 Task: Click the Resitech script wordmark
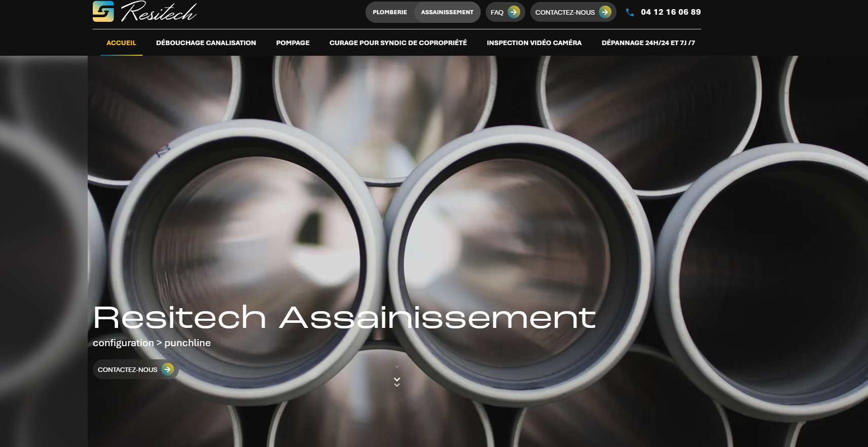(159, 11)
